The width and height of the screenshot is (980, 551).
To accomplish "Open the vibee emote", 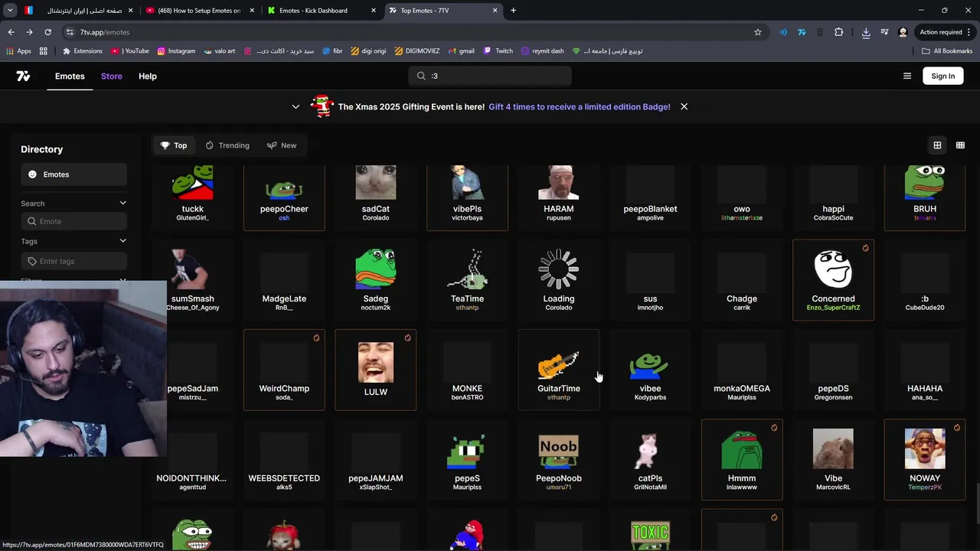I will point(650,370).
